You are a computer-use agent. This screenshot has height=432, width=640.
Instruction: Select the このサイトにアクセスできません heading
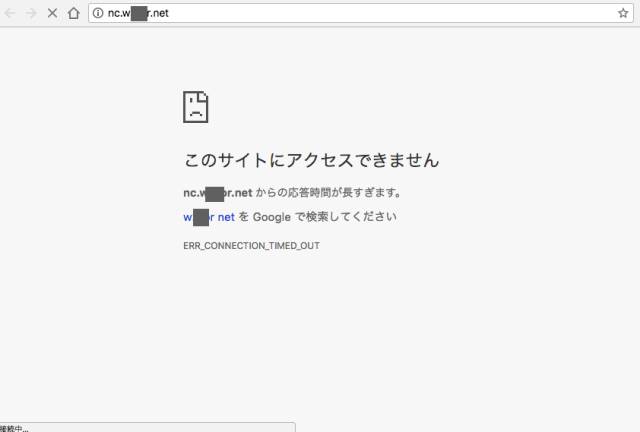311,160
